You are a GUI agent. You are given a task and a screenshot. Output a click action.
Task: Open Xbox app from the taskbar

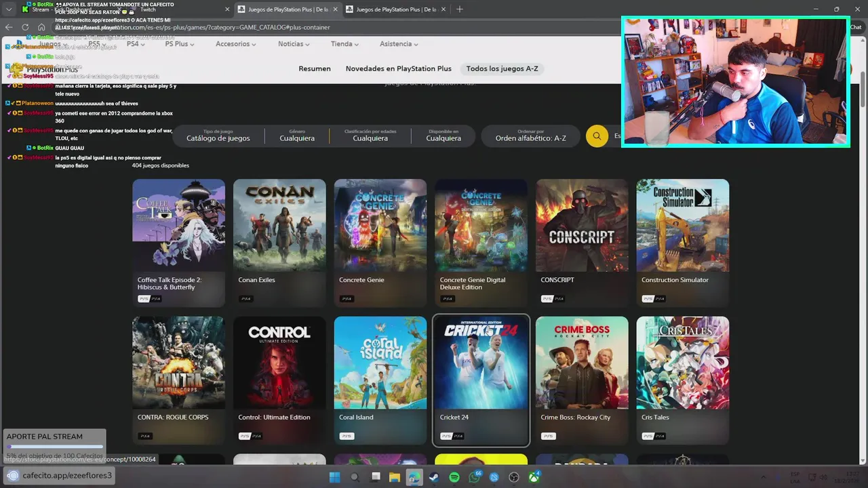tap(534, 477)
